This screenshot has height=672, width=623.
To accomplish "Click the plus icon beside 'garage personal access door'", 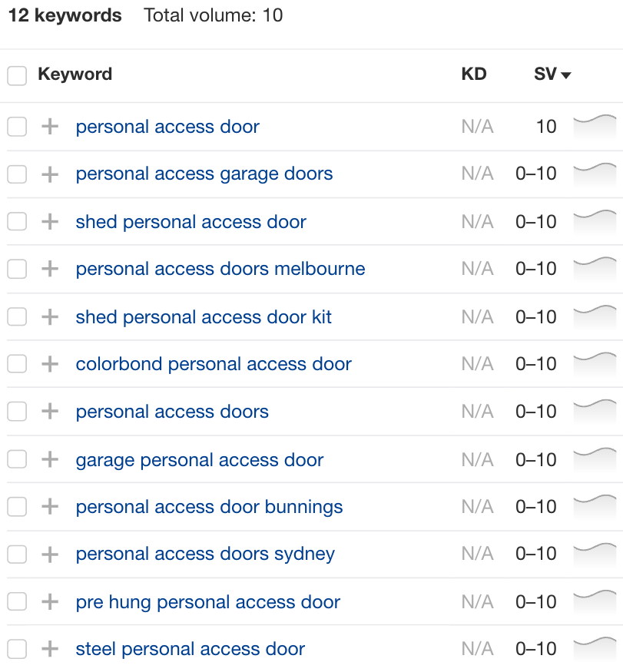I will (49, 458).
